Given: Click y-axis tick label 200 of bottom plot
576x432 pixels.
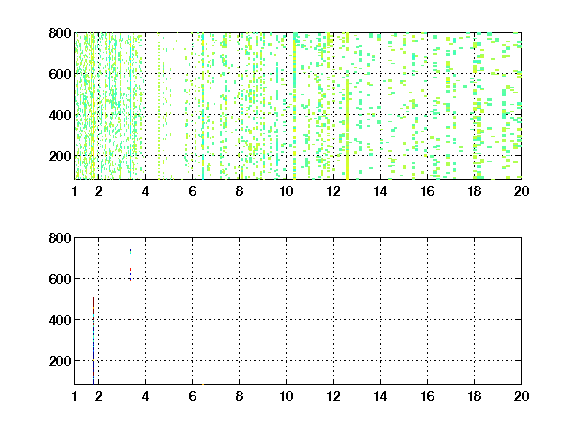Looking at the screenshot, I should [60, 361].
